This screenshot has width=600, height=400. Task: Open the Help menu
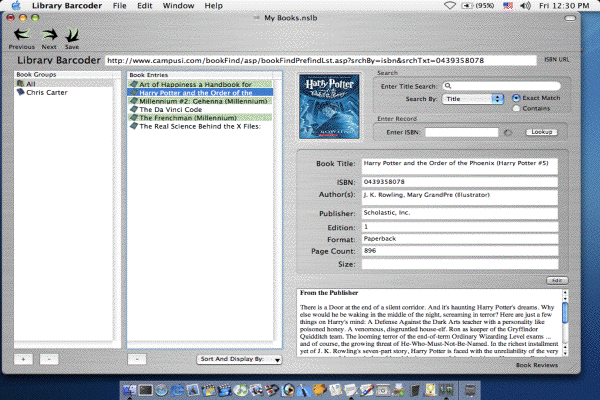click(214, 5)
